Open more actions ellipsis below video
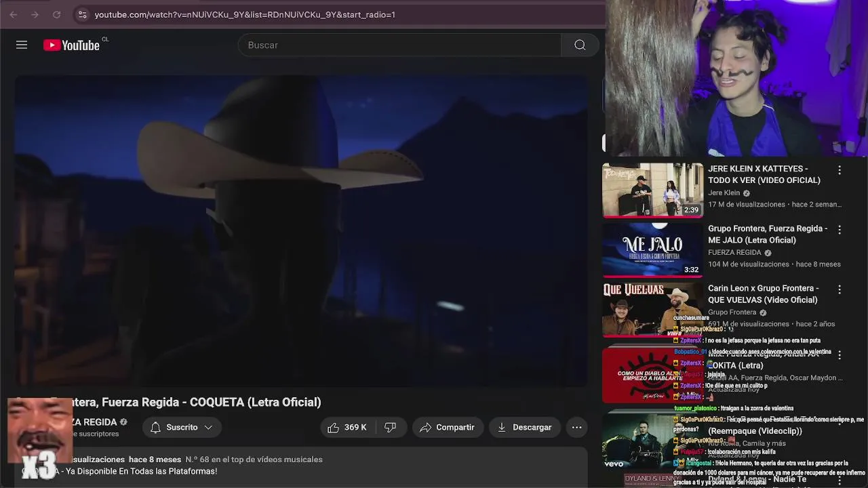This screenshot has height=488, width=868. coord(576,427)
